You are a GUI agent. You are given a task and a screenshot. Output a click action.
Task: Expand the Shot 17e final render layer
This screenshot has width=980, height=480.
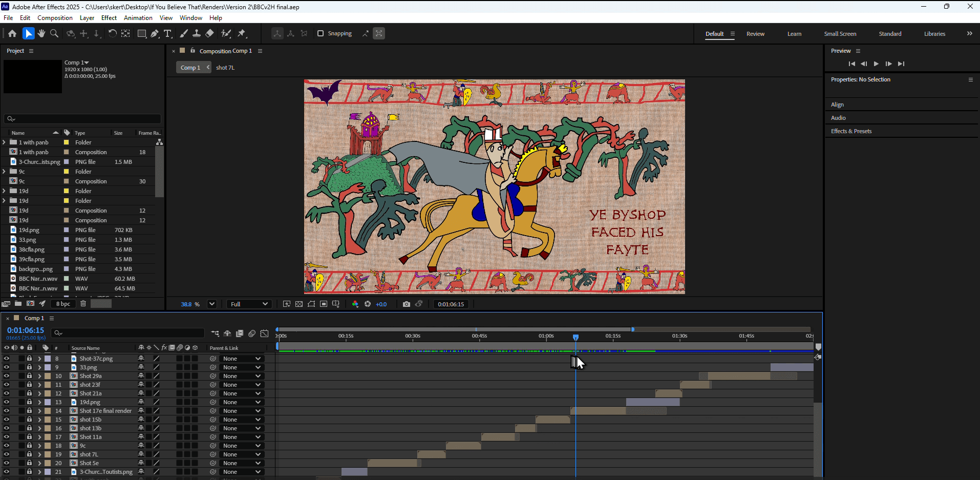39,411
